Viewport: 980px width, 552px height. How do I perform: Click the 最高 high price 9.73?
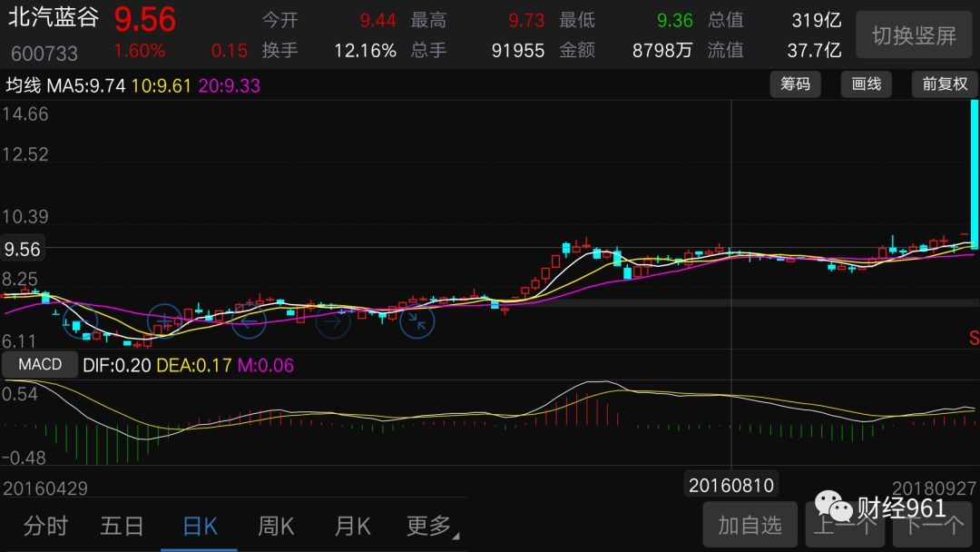tap(526, 20)
